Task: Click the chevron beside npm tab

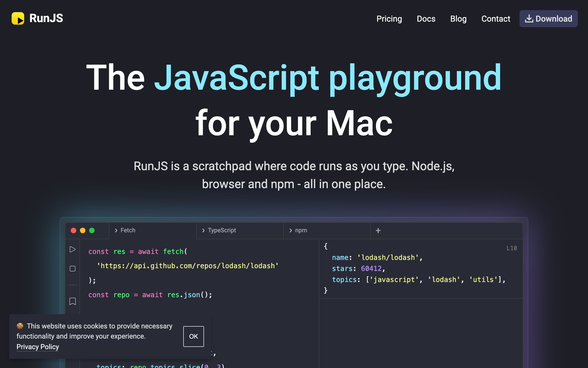Action: click(291, 230)
